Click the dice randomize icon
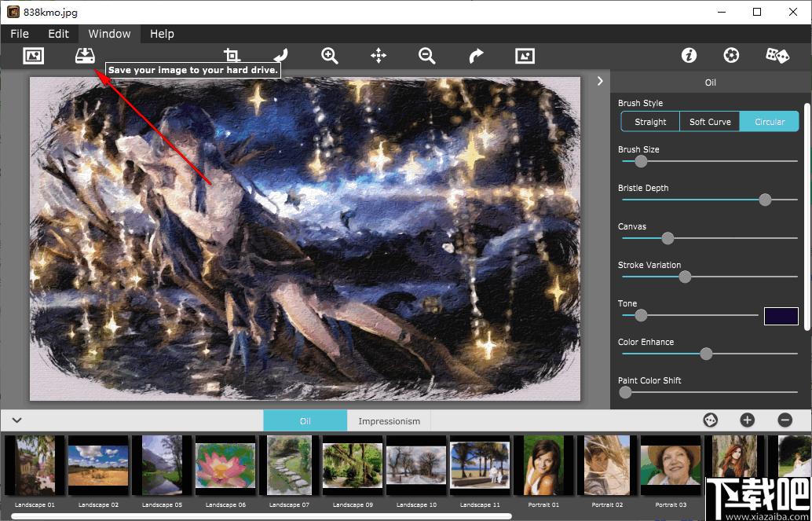 click(x=777, y=56)
